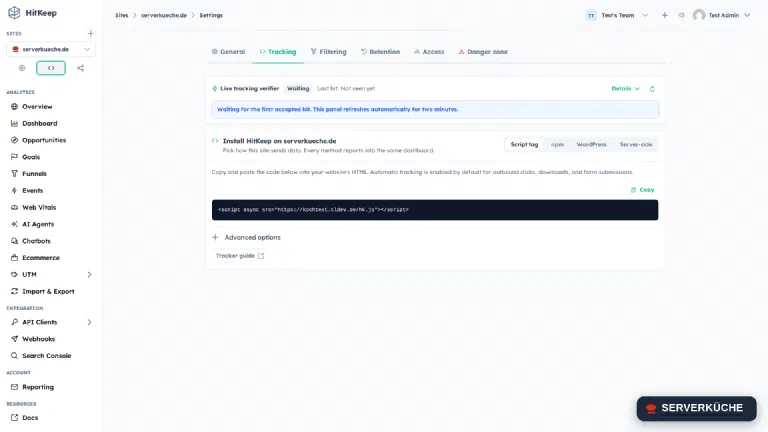Click the 'Waiting for the first accepted hit' banner
The width and height of the screenshot is (768, 432).
tap(435, 109)
